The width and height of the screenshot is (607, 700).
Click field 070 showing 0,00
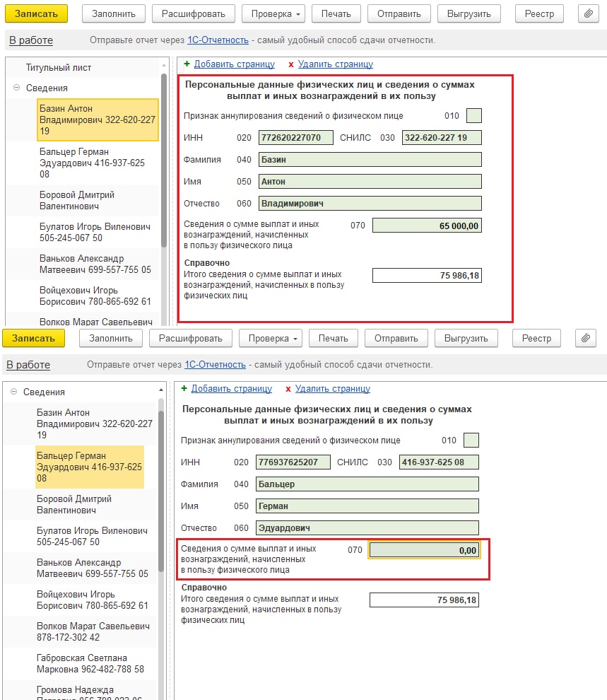pos(424,550)
